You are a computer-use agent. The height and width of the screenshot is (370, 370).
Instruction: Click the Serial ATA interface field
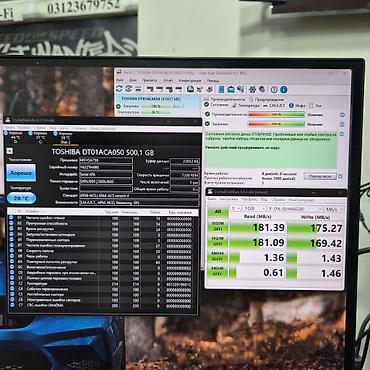click(106, 174)
